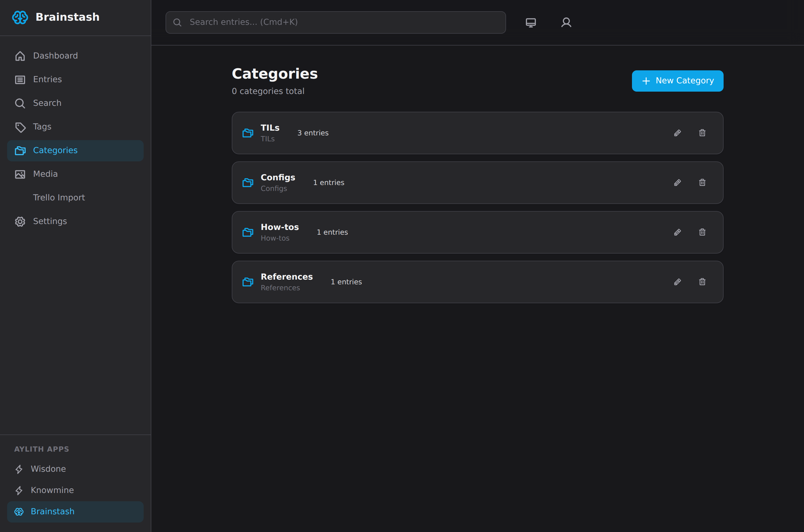Viewport: 804px width, 532px height.
Task: Click the '1 entries' count for References
Action: coord(346,282)
